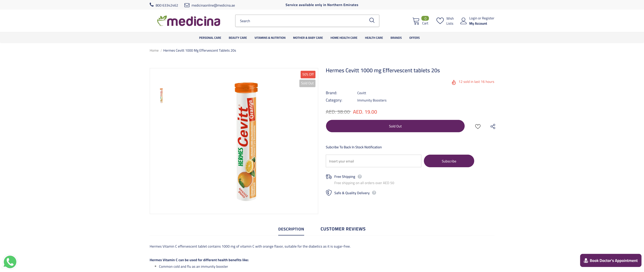Open the shopping cart icon
Viewport: 644px width, 272px height.
416,21
